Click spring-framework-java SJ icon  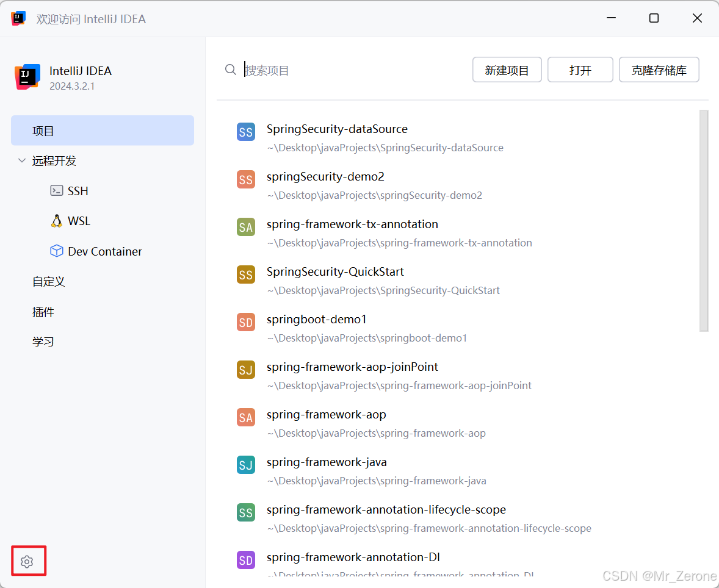pos(246,465)
